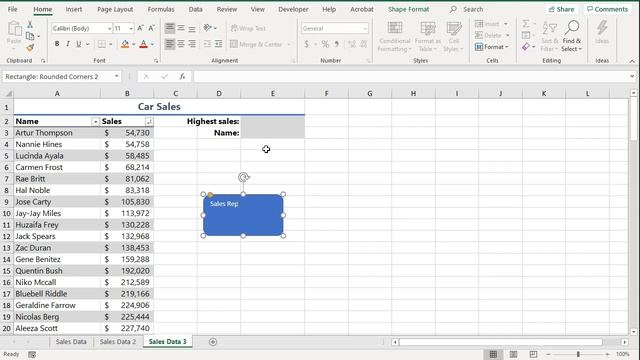The height and width of the screenshot is (360, 640).
Task: Open the font name dropdown
Action: click(x=109, y=29)
